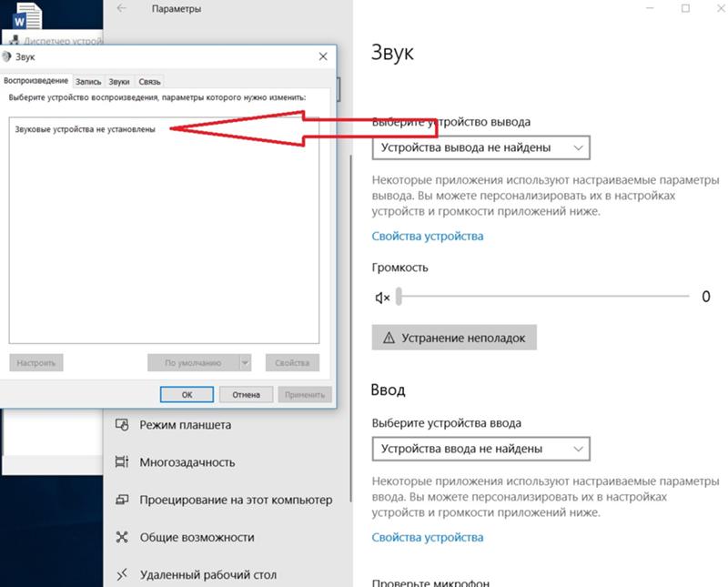Viewport: 728px width, 587px height.
Task: Open the Tablet mode settings icon
Action: tap(122, 424)
